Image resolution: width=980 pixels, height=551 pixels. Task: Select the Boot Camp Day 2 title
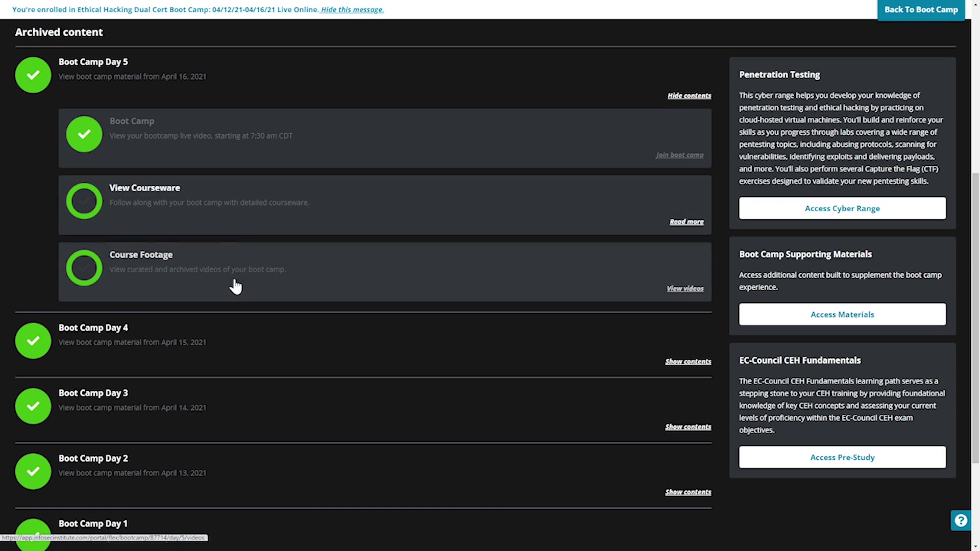93,459
